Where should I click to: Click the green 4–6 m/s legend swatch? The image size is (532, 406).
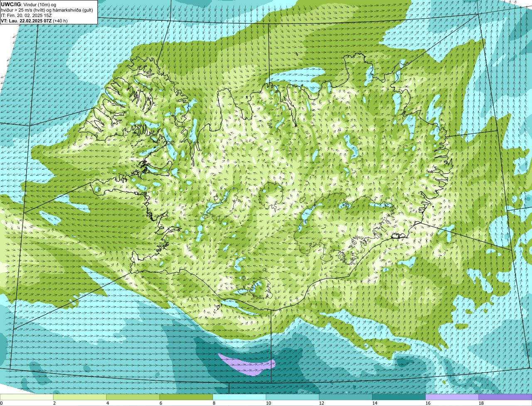pos(133,397)
